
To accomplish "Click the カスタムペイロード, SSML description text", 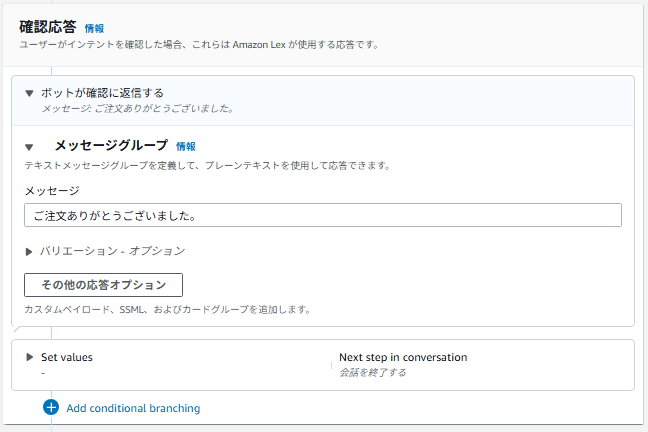I will tap(167, 310).
